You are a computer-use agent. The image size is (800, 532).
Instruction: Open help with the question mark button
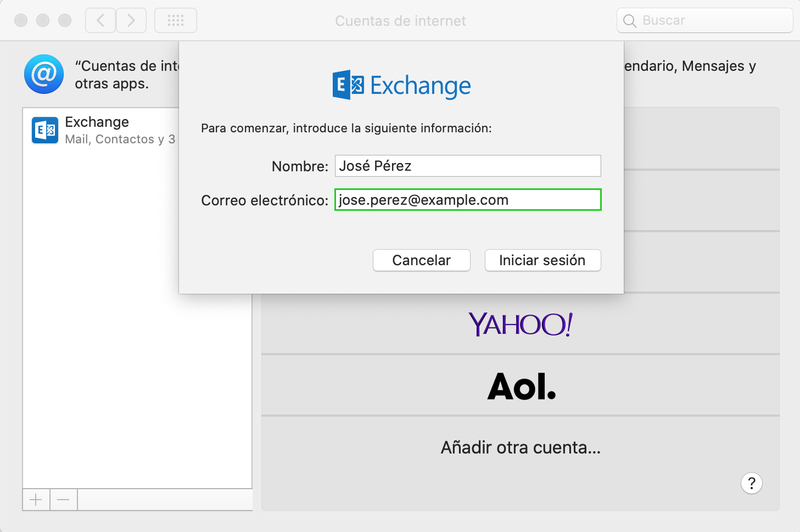(752, 484)
